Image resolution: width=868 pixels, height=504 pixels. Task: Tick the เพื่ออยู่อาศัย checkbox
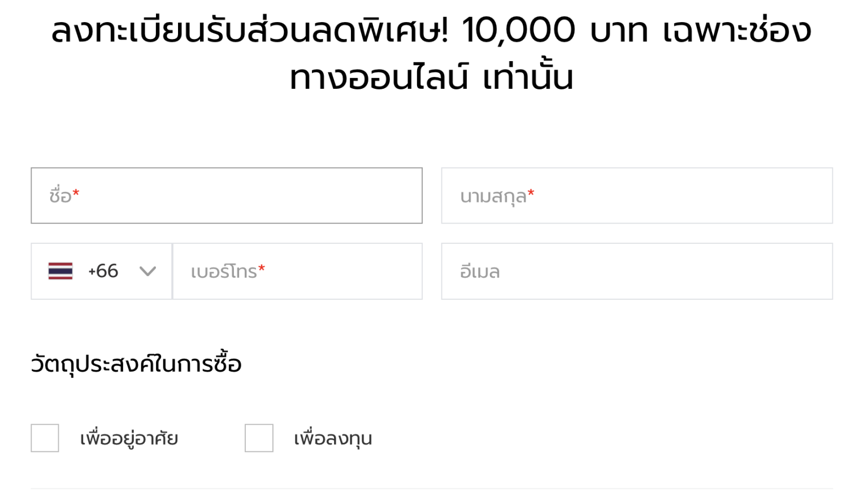tap(45, 438)
